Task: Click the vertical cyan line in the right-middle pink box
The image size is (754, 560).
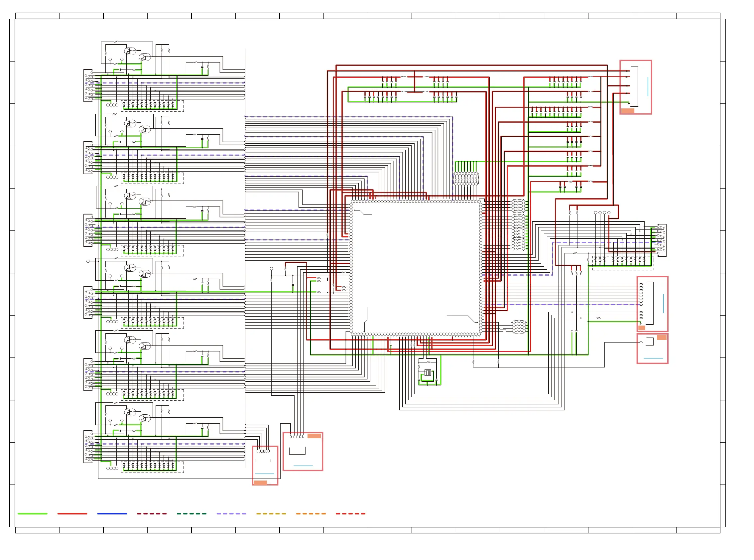Action: tap(663, 303)
